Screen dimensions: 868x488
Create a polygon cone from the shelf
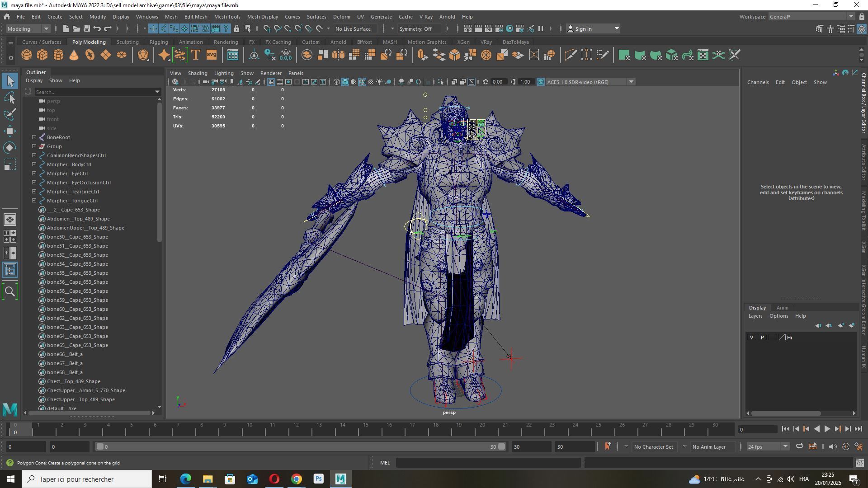[x=74, y=55]
